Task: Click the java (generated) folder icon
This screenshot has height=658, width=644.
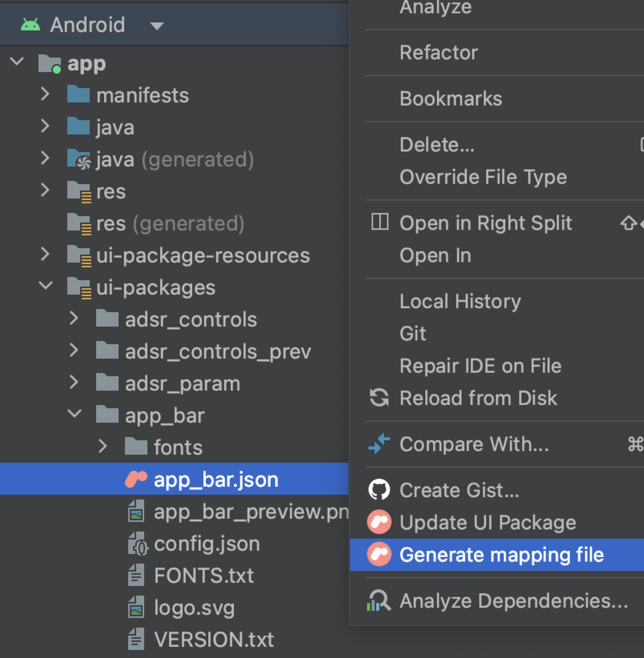Action: coord(78,159)
